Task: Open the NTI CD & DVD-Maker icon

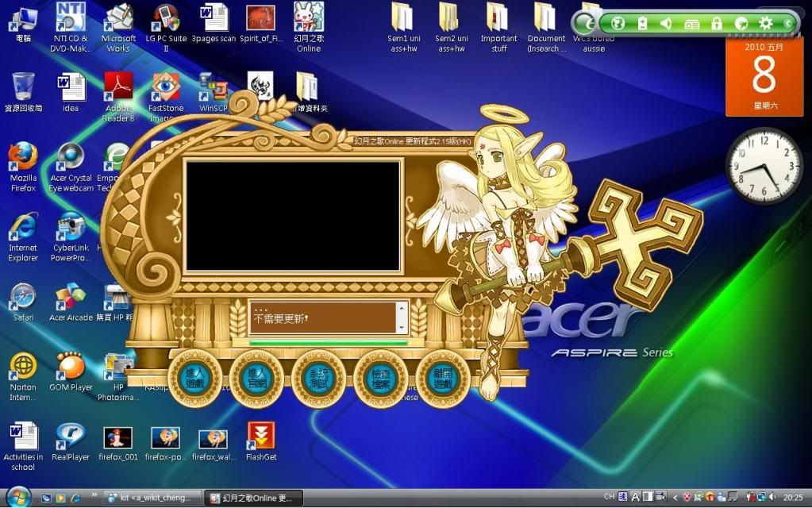Action: click(71, 28)
